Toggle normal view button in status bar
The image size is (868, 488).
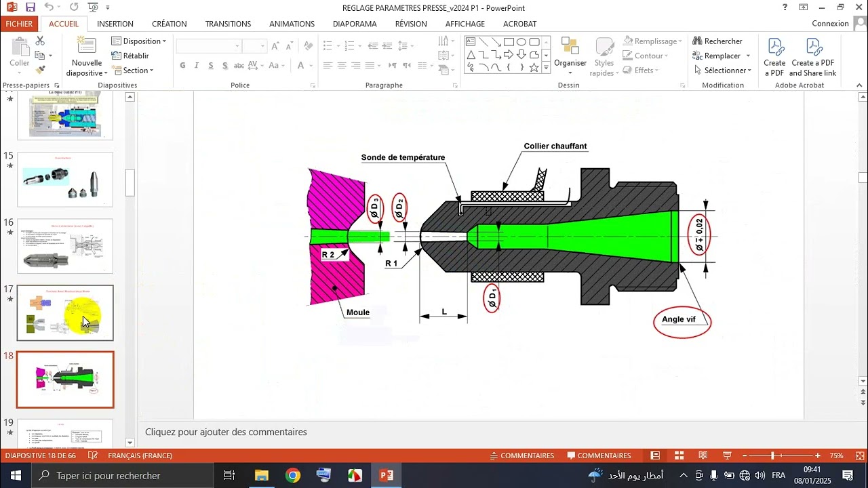[655, 455]
